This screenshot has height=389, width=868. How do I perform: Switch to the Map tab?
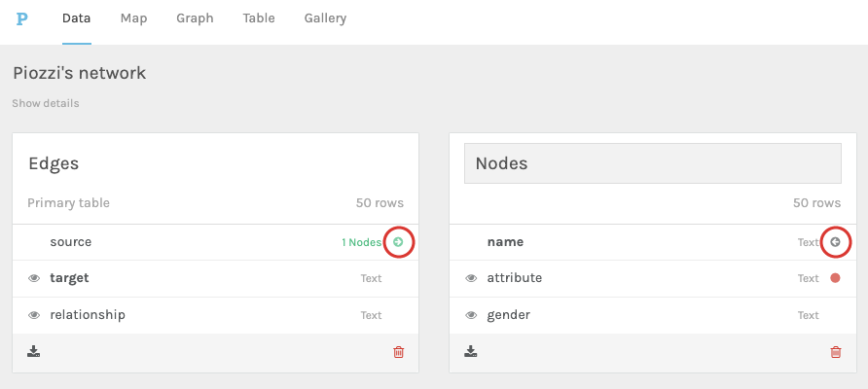click(x=133, y=18)
